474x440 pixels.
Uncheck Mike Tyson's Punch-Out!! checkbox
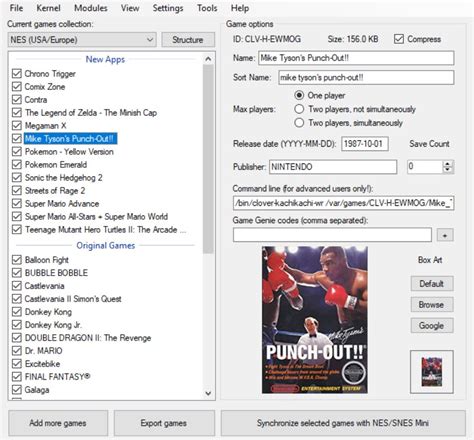pyautogui.click(x=17, y=138)
